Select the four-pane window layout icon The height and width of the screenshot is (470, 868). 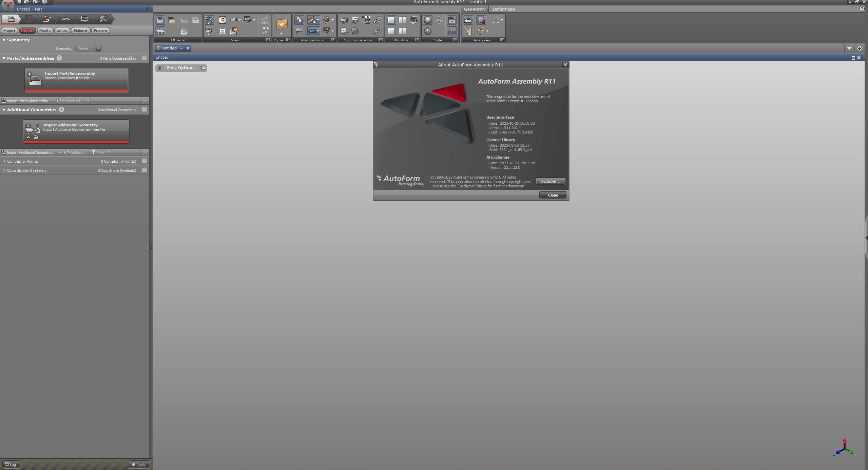[x=402, y=31]
